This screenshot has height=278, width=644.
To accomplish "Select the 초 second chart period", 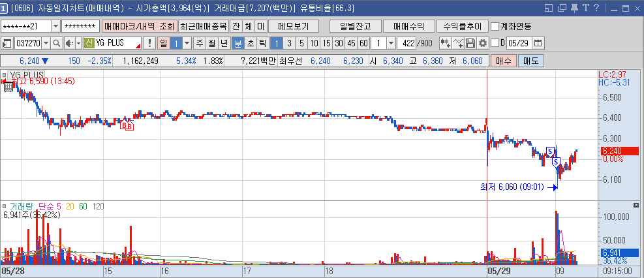I will tap(251, 43).
